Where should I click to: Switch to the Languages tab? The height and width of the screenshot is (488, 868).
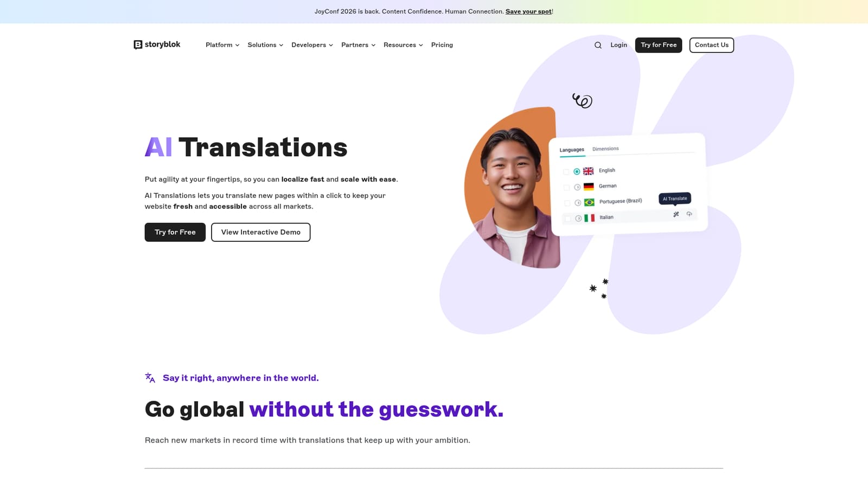(x=572, y=150)
